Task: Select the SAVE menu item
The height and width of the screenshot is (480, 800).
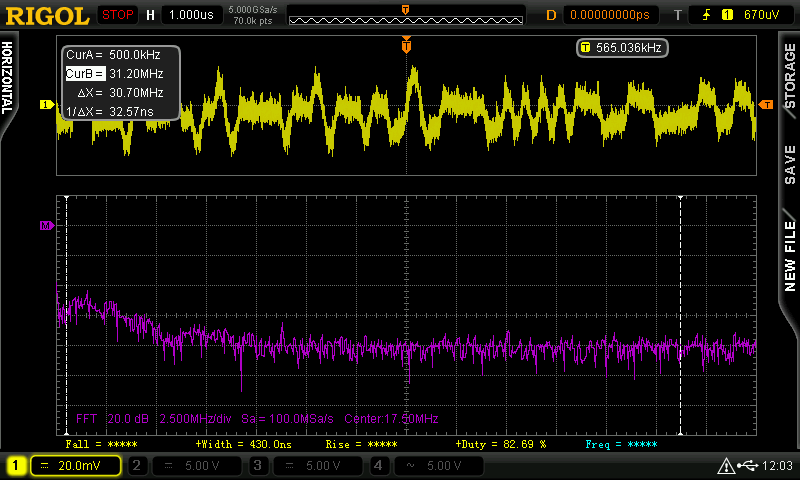Action: (x=790, y=164)
